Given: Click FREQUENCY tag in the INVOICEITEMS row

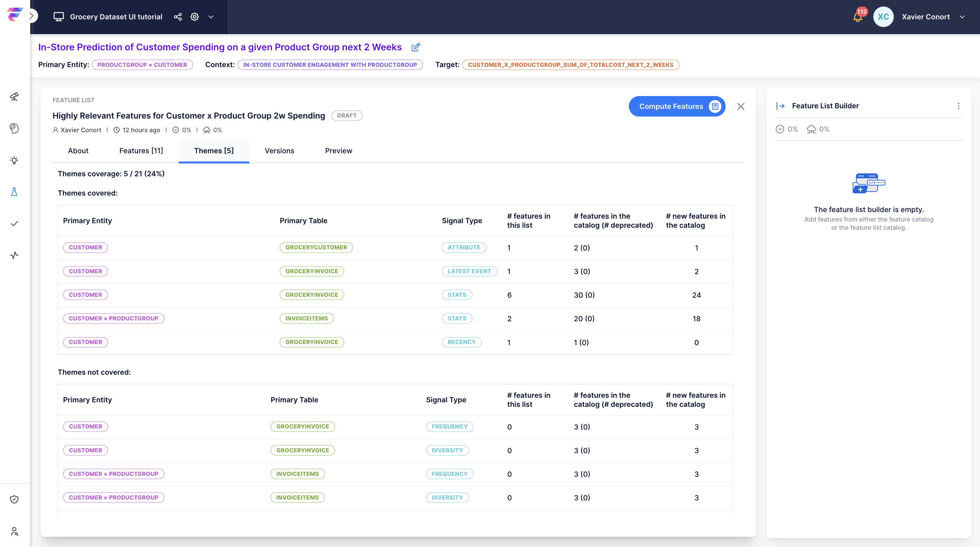Looking at the screenshot, I should coord(449,474).
